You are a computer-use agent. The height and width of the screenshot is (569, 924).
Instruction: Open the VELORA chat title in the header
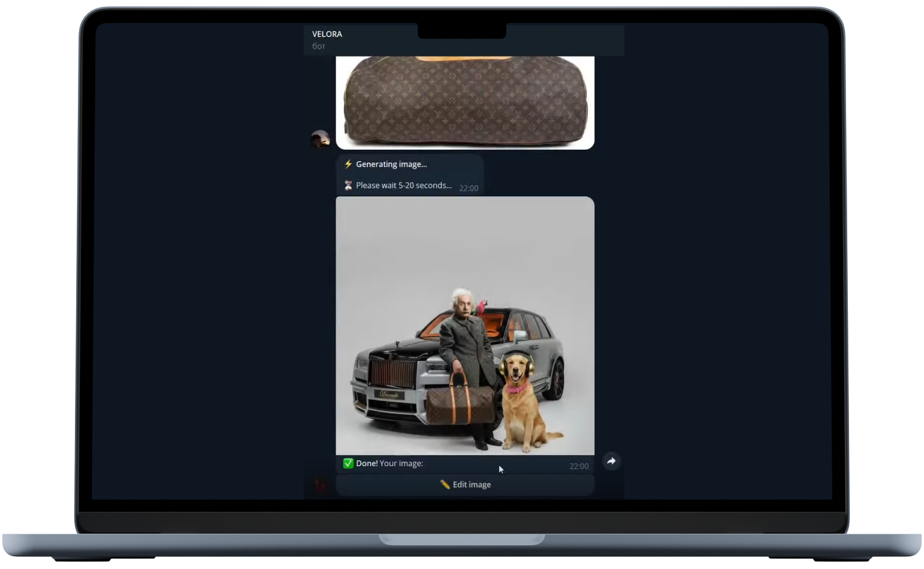pos(327,34)
